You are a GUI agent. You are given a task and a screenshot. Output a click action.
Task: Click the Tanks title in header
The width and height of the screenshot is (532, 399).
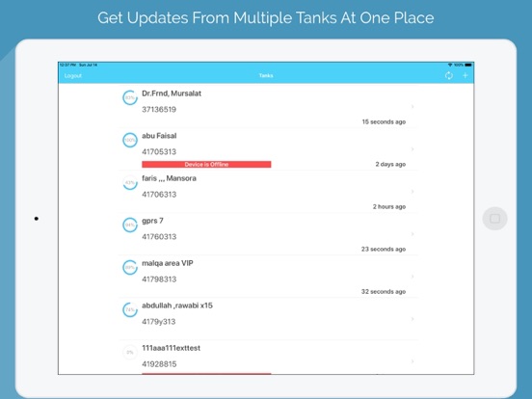[266, 75]
